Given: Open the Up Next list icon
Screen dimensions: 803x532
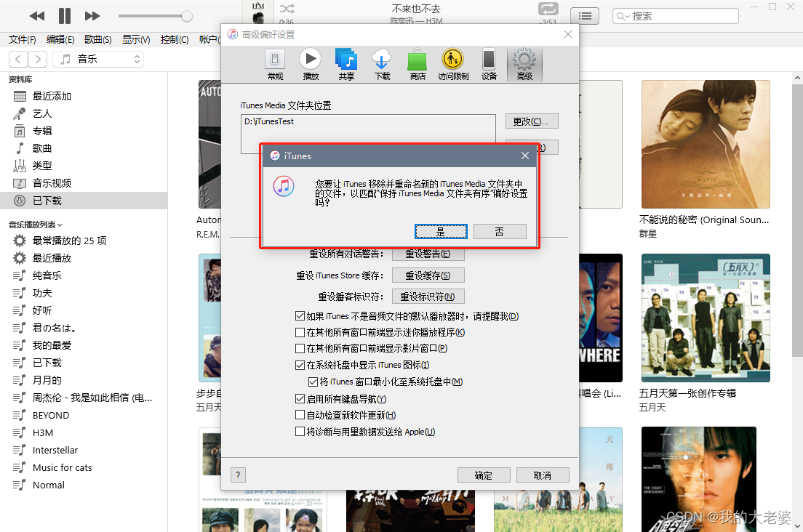Looking at the screenshot, I should point(584,16).
